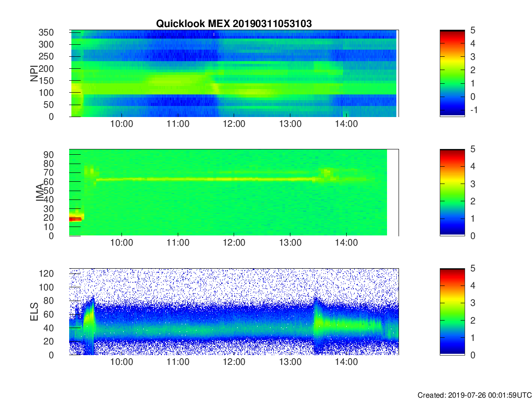Click the "Created: 2019-07-26 00:01:59UTC" timestamp
532x399 pixels.
(474, 395)
